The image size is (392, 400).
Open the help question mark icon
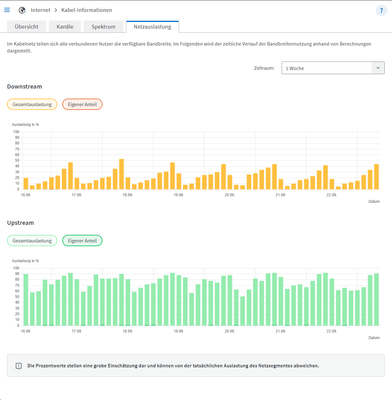click(381, 11)
